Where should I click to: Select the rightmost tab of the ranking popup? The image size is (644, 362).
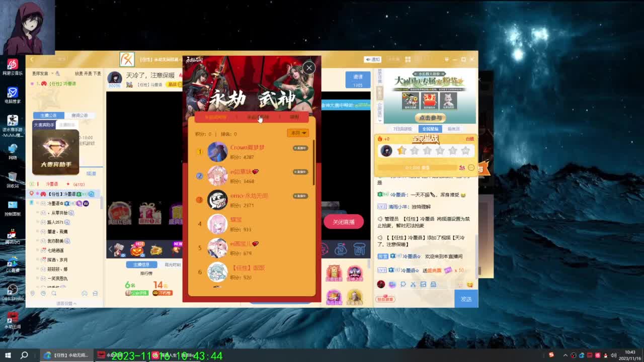click(x=294, y=117)
